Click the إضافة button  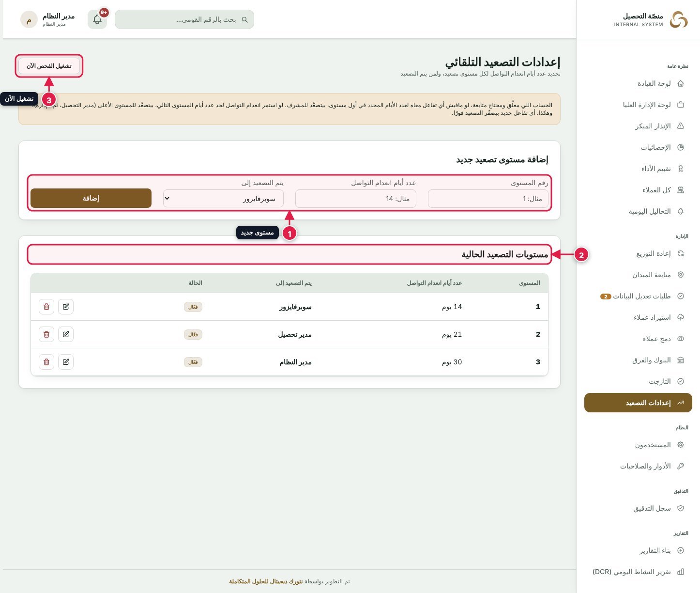point(91,198)
